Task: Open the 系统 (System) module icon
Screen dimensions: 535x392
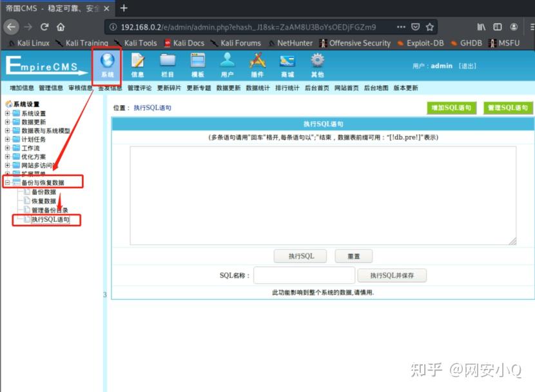Action: click(x=107, y=64)
